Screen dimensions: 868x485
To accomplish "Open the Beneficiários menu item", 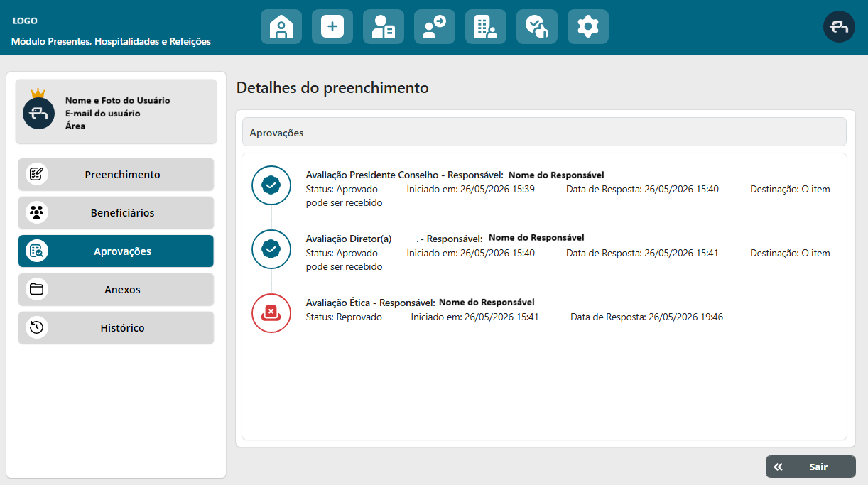I will (x=116, y=213).
